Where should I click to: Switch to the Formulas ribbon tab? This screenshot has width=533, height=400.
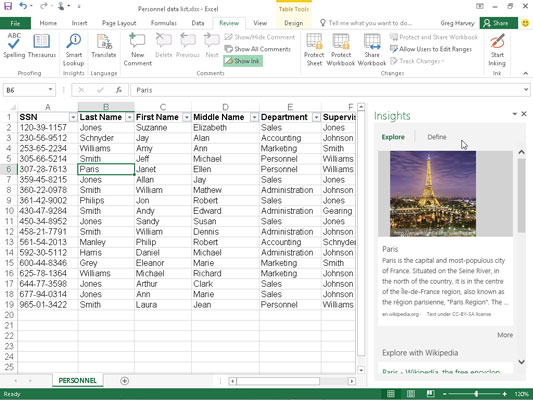coord(164,23)
